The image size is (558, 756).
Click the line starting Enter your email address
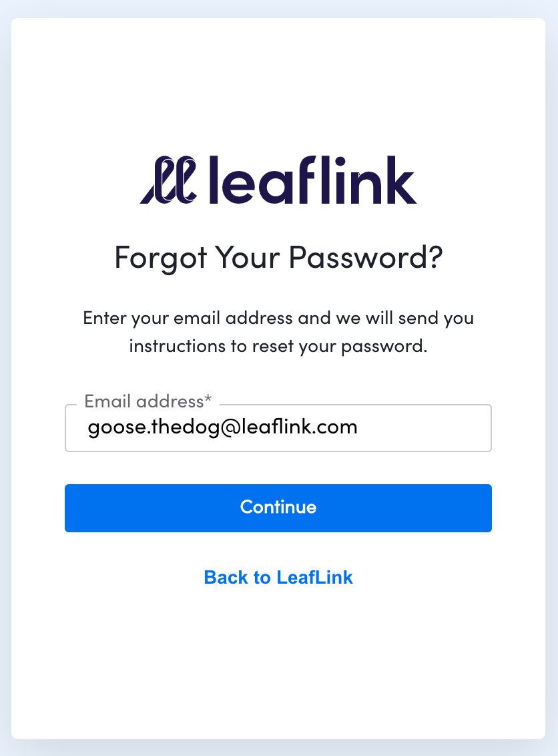click(x=278, y=318)
